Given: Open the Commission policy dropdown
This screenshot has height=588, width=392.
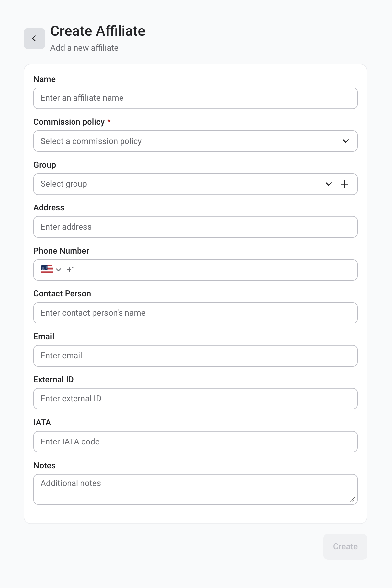Looking at the screenshot, I should [x=195, y=141].
